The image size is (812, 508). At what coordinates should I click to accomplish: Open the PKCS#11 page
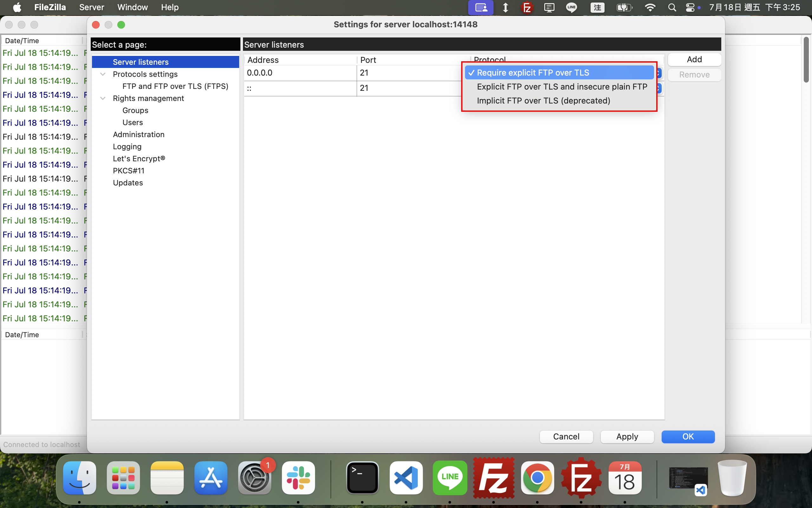(x=128, y=171)
